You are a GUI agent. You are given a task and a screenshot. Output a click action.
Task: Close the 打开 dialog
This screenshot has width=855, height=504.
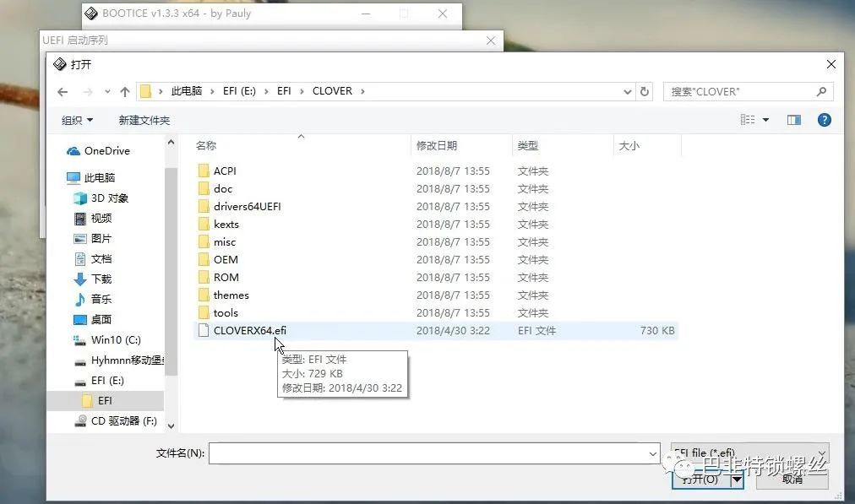tap(831, 64)
